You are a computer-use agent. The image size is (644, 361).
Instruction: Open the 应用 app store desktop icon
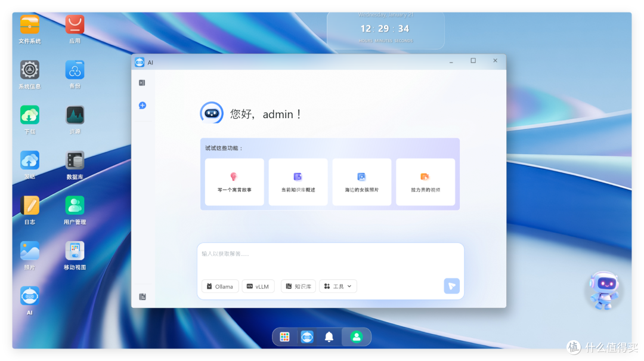[75, 24]
